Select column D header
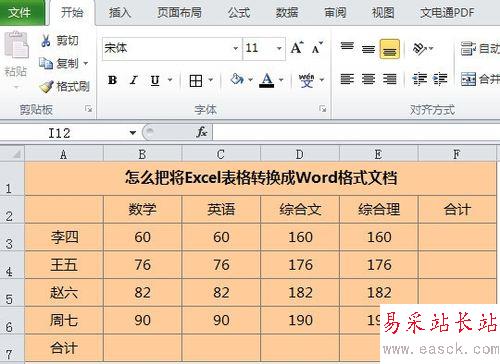This screenshot has height=364, width=500. [x=300, y=154]
